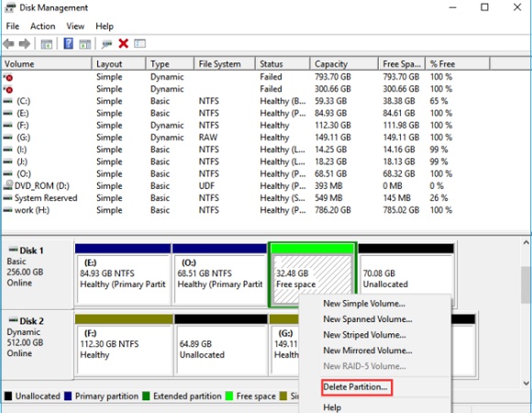Click the drive icon beside System Reserved
The width and height of the screenshot is (532, 413).
pos(8,198)
